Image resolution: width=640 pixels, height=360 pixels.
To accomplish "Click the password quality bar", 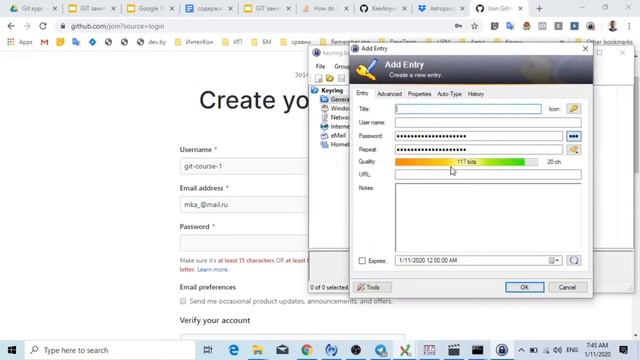I will tap(466, 162).
